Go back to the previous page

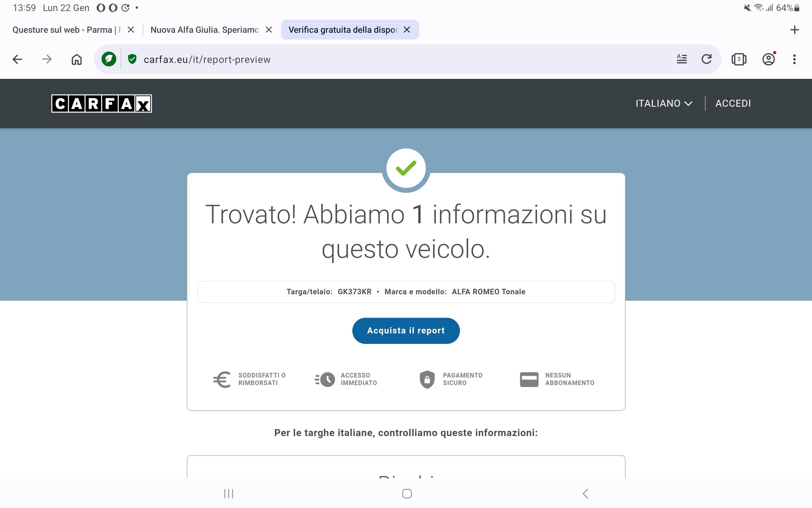click(17, 59)
